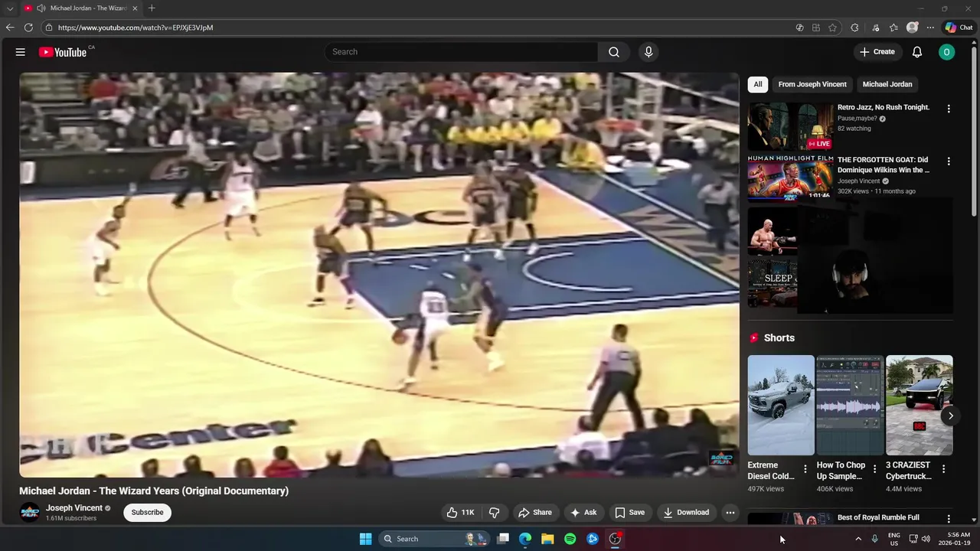Open more actions ellipsis below the video

pos(730,512)
